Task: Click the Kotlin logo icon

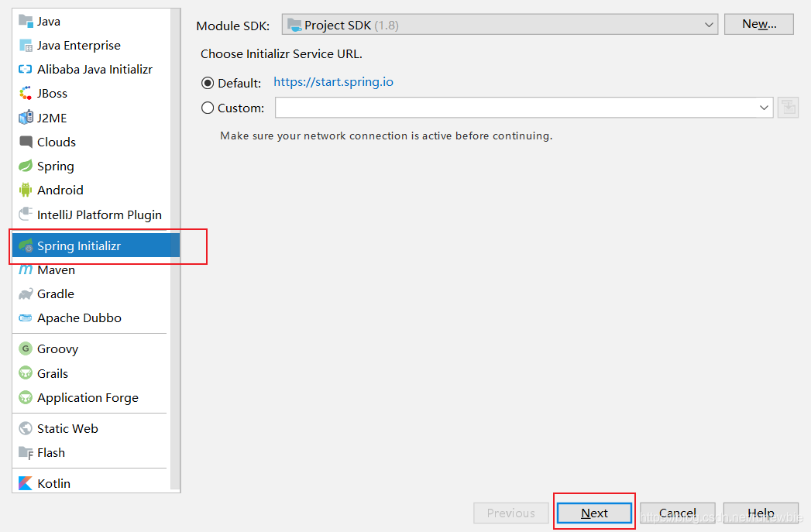Action: (x=26, y=483)
